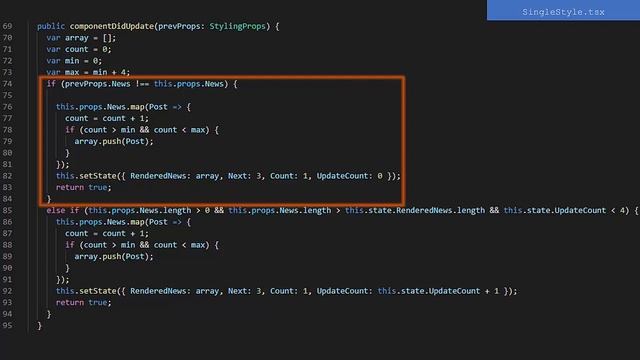Click array.push(Post) on line 89

tap(114, 256)
